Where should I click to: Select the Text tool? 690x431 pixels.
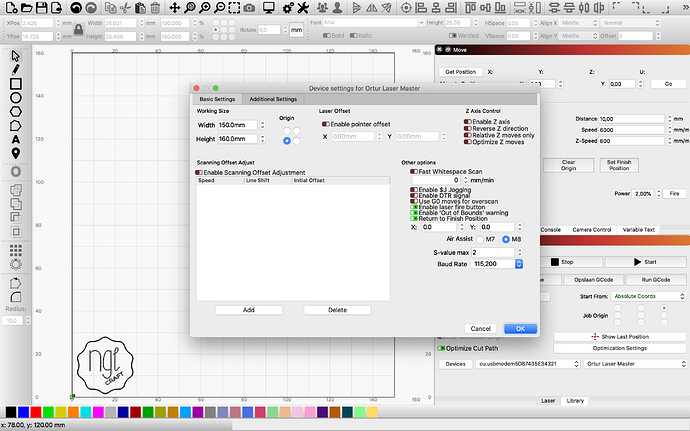pyautogui.click(x=15, y=140)
